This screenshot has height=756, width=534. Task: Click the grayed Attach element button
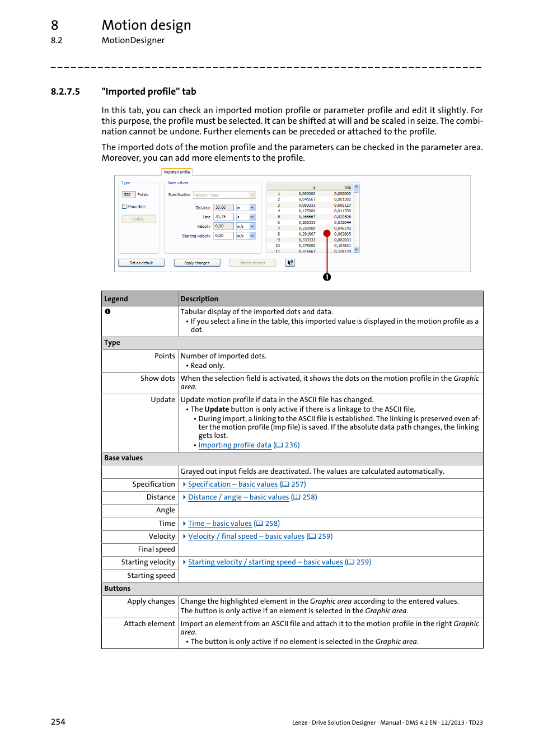click(252, 263)
